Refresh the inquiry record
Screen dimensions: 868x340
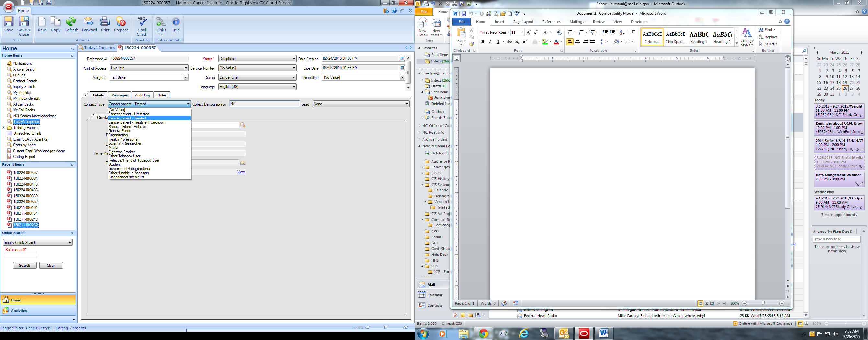(71, 24)
